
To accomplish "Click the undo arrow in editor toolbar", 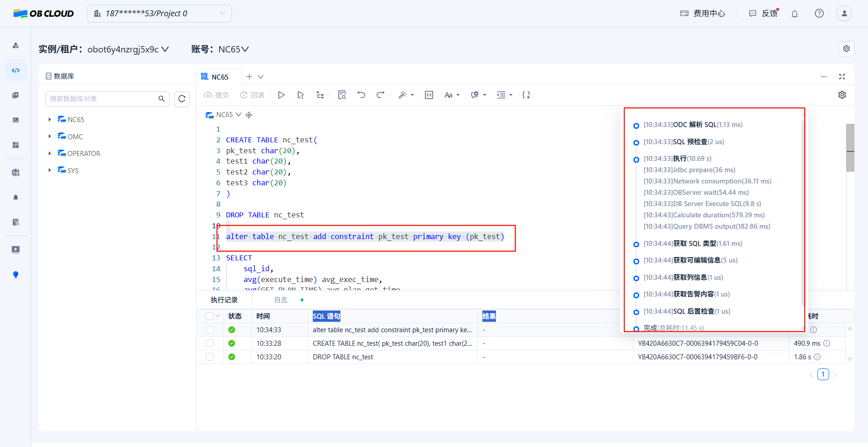I will coord(361,95).
